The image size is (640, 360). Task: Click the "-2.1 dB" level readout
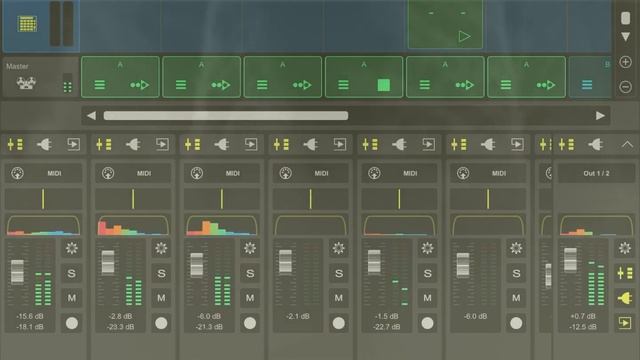(298, 316)
